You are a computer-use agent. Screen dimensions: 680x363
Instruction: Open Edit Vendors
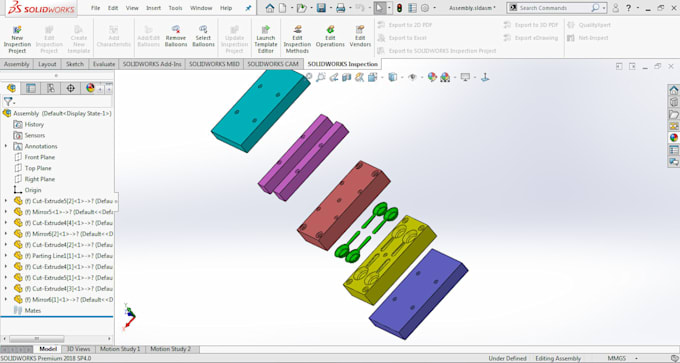pos(360,36)
